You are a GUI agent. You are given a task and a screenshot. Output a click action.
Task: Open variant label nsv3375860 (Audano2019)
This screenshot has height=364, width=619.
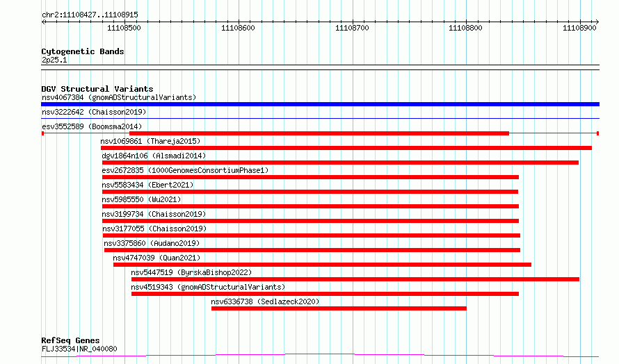(152, 243)
